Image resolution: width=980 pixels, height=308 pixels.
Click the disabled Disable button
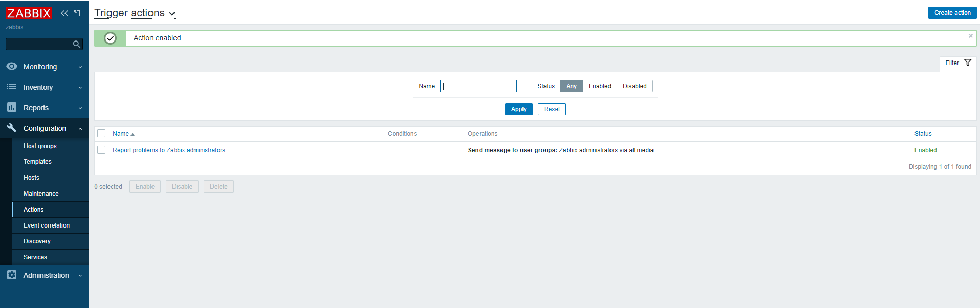182,187
